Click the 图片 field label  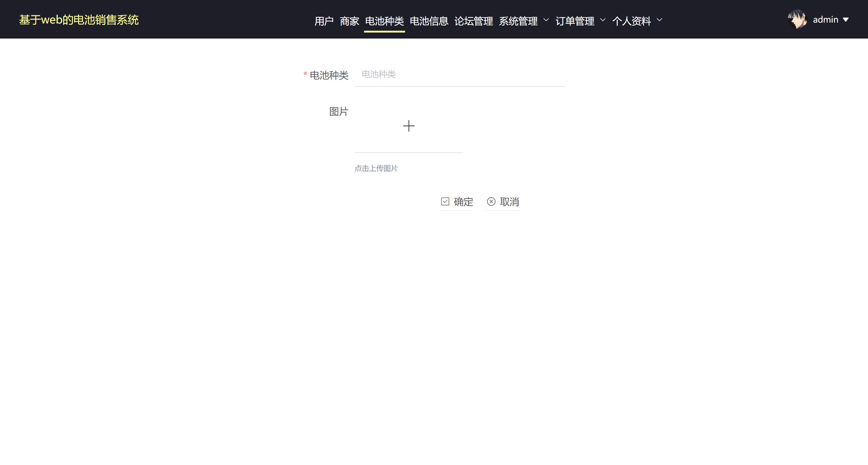pyautogui.click(x=339, y=111)
